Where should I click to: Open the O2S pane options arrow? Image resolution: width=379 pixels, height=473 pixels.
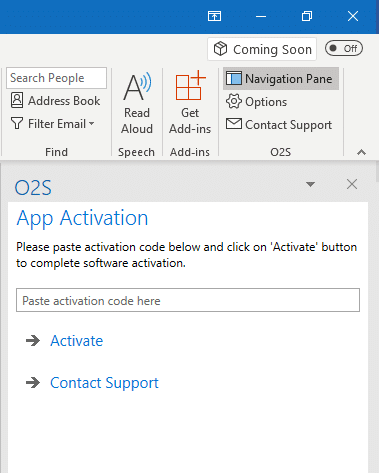click(310, 184)
